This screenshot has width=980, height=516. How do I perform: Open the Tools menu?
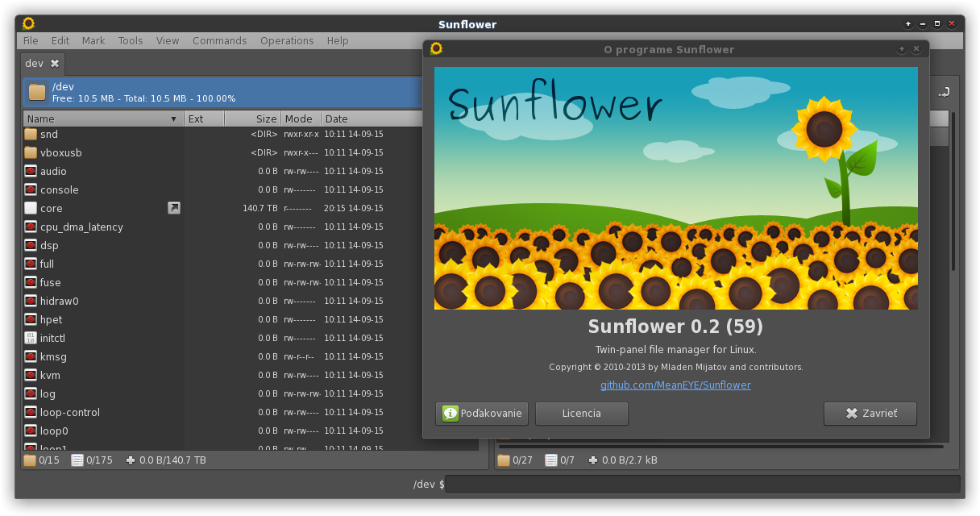point(131,40)
